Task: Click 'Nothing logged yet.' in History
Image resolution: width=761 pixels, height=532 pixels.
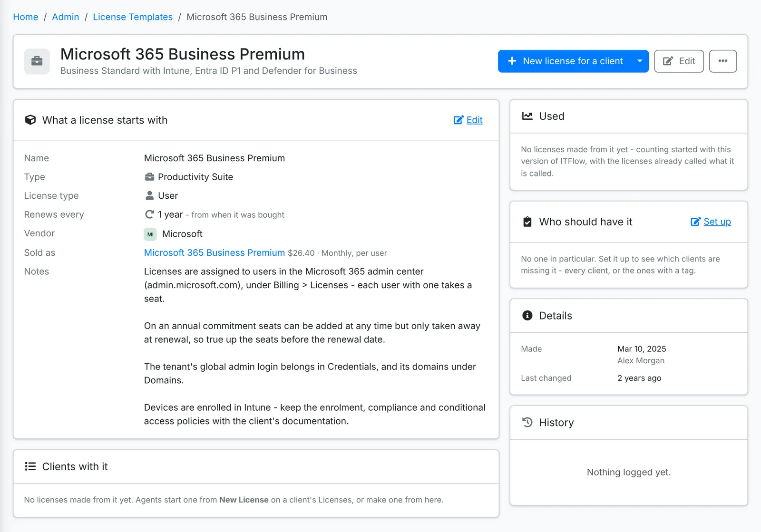Action: 629,472
